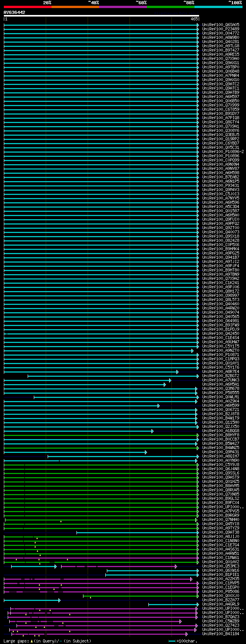Select the UniRef100_Q9AT38 label
Image resolution: width=246 pixels, height=644 pixels.
pos(221,532)
